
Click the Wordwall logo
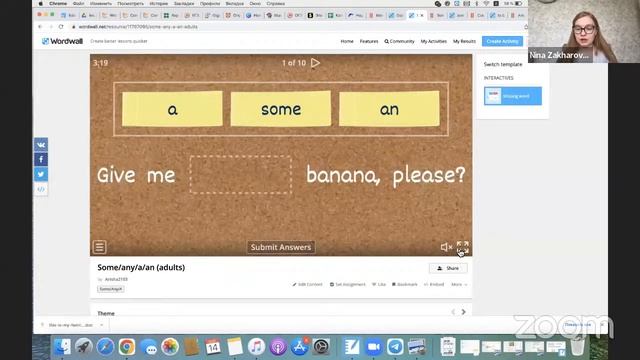[x=62, y=41]
